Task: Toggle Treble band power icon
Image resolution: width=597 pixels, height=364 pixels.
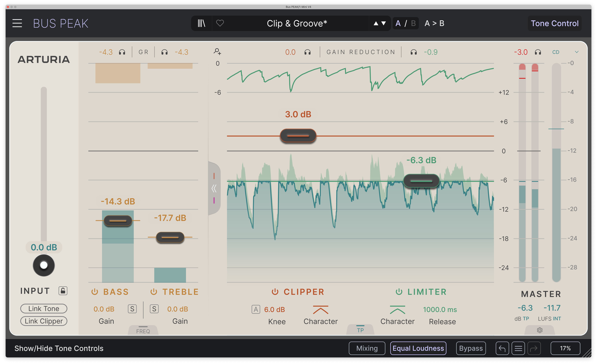Action: [x=154, y=291]
